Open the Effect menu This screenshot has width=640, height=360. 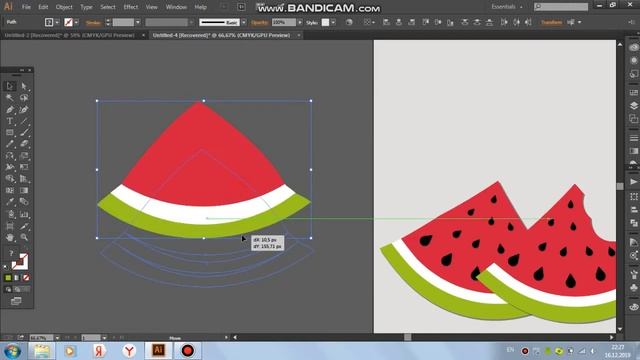131,7
